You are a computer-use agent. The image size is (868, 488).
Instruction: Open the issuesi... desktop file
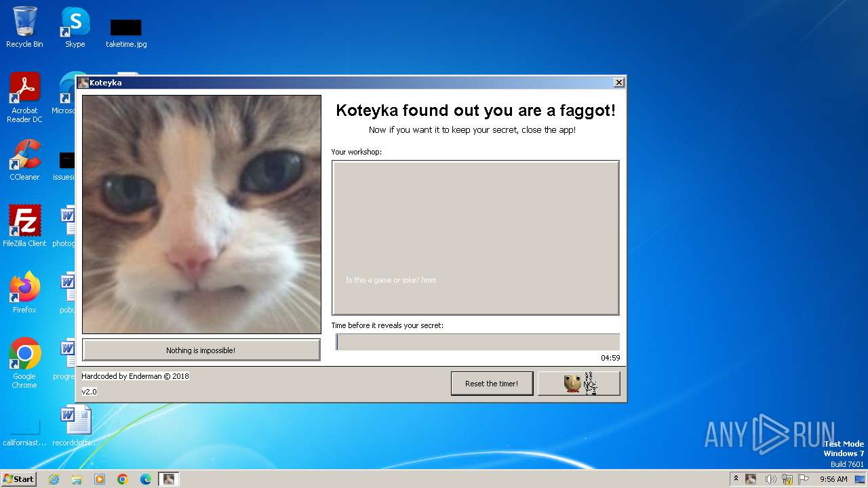[65, 166]
